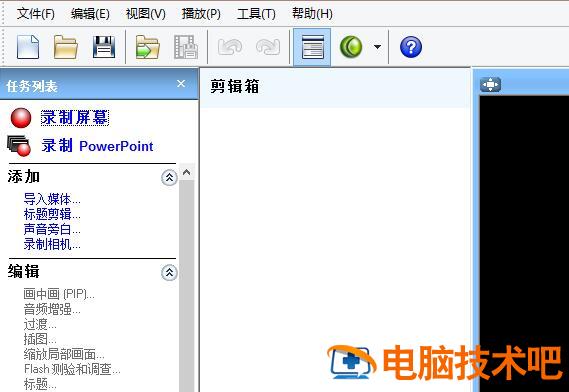
Task: Open the 编辑(E) menu
Action: (x=90, y=14)
